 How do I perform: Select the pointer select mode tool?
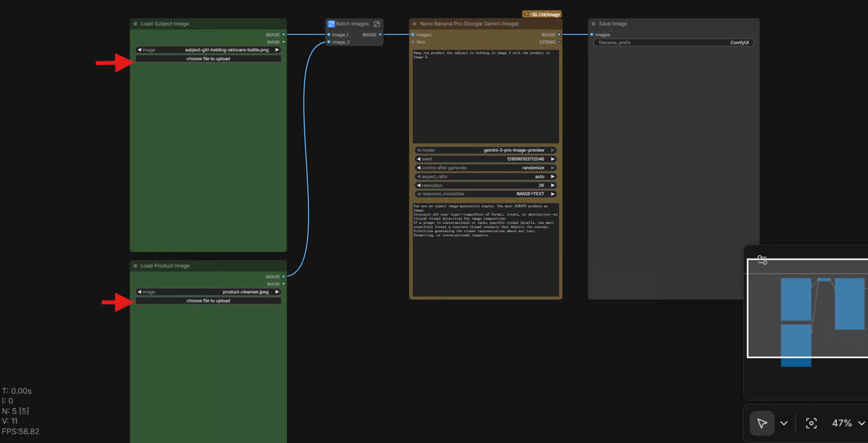(x=762, y=423)
